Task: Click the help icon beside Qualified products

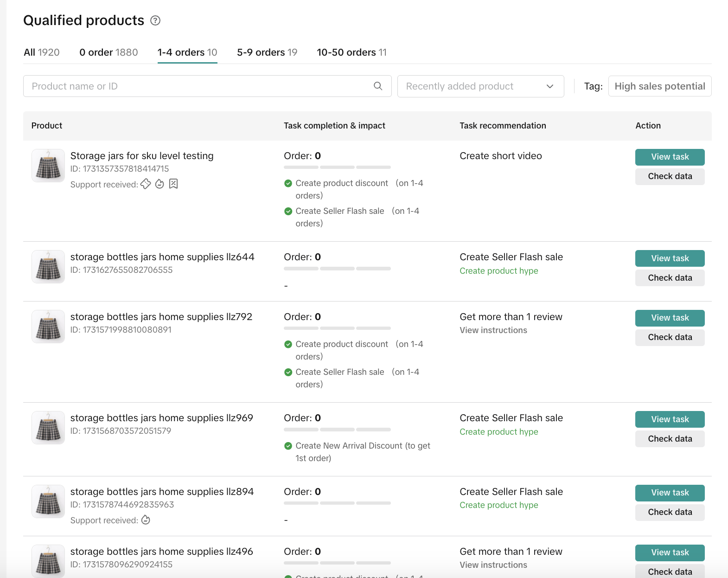Action: 155,20
